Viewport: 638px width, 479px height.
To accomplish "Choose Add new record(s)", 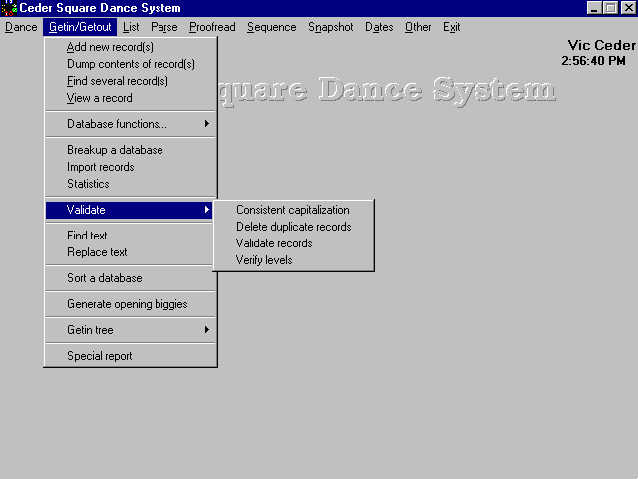I will (130, 47).
